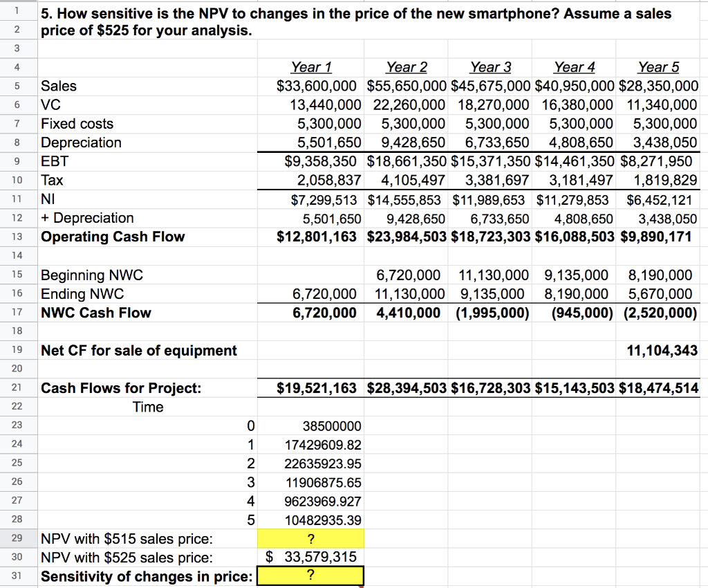
Task: Click the cell containing 38500000
Action: [310, 426]
